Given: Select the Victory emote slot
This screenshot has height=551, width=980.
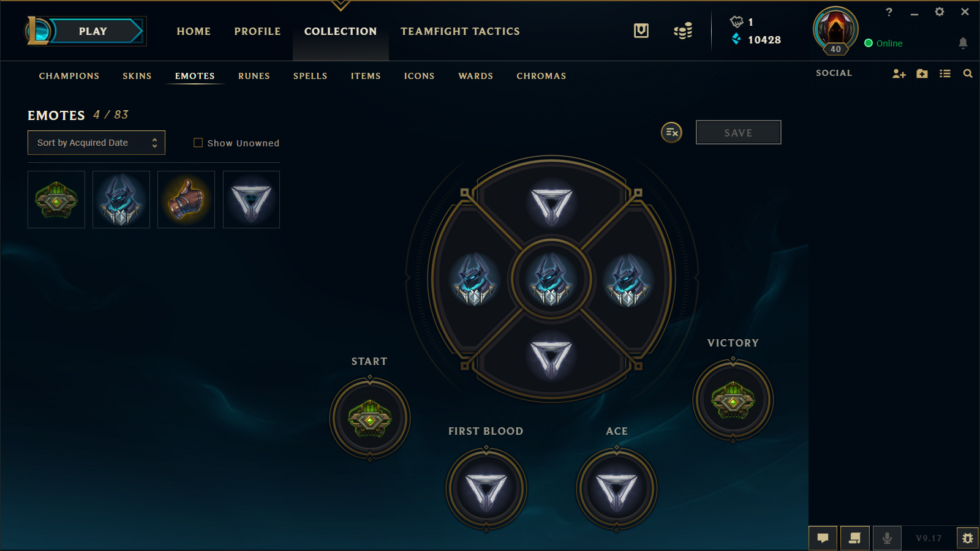Looking at the screenshot, I should point(733,400).
